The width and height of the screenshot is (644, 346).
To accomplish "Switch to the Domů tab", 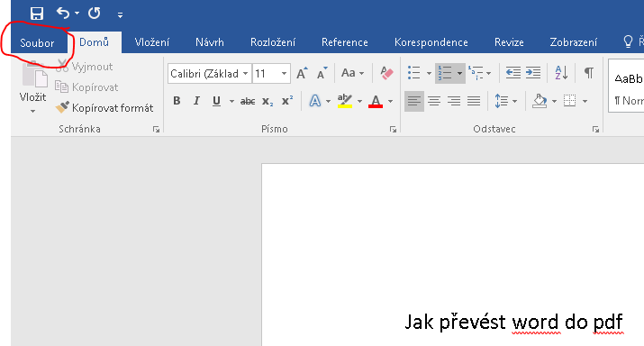I will [x=94, y=42].
